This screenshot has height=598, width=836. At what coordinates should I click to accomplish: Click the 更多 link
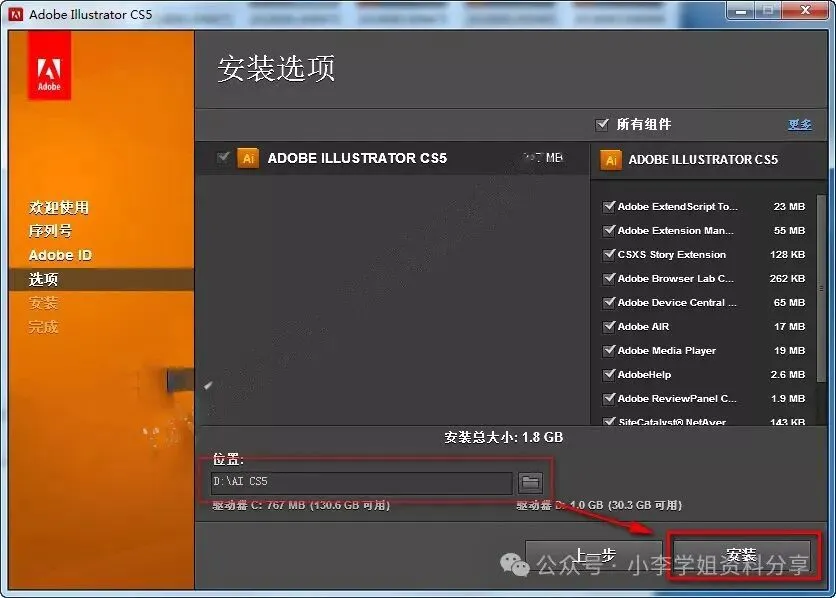[800, 124]
